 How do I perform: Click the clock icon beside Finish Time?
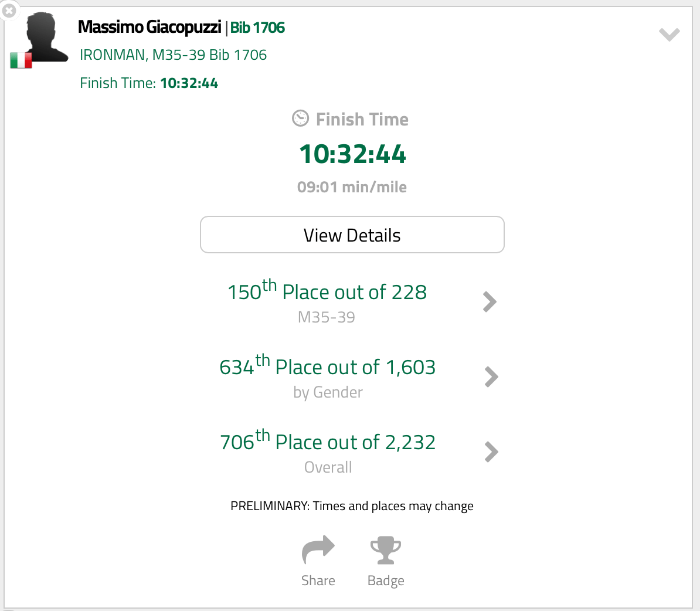[300, 118]
